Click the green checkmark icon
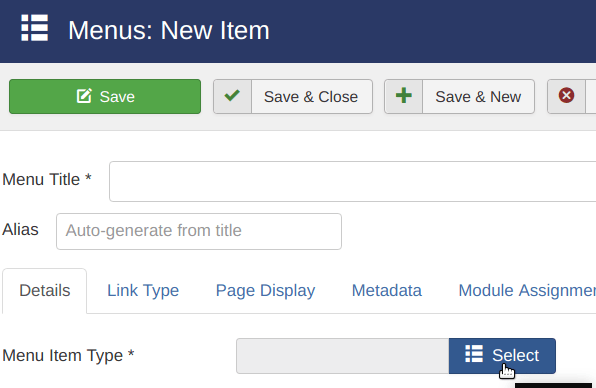Viewport: 596px width, 388px height. click(x=232, y=95)
